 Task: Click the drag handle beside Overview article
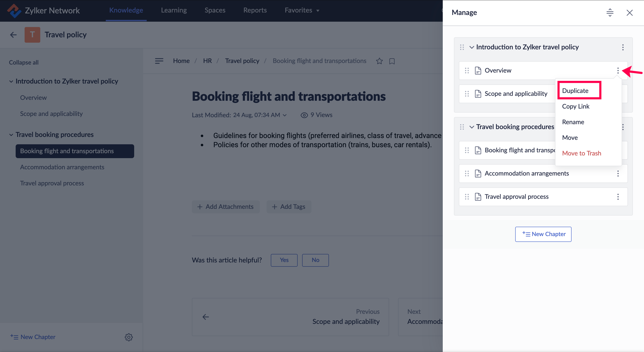click(x=467, y=71)
